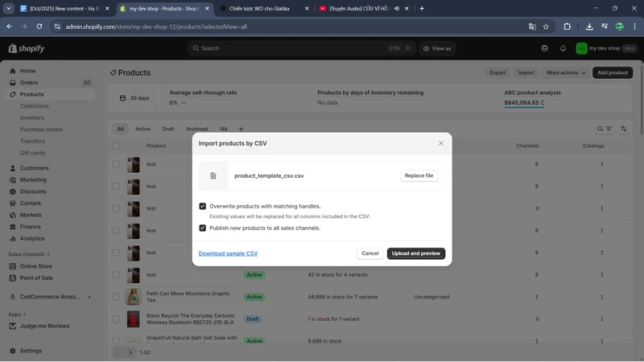Viewport: 644px width, 362px height.
Task: Click the Import button
Action: [x=526, y=72]
